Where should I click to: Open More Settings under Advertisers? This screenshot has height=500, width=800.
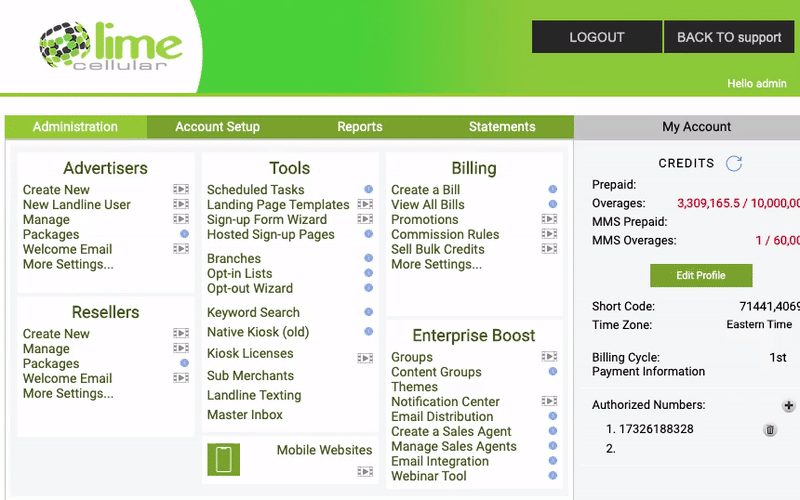(68, 264)
